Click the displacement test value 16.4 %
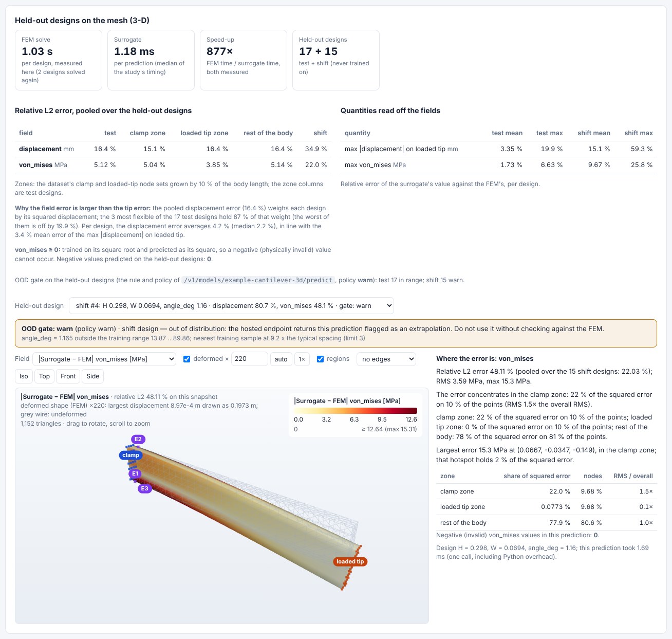Image resolution: width=672 pixels, height=639 pixels. (x=105, y=149)
